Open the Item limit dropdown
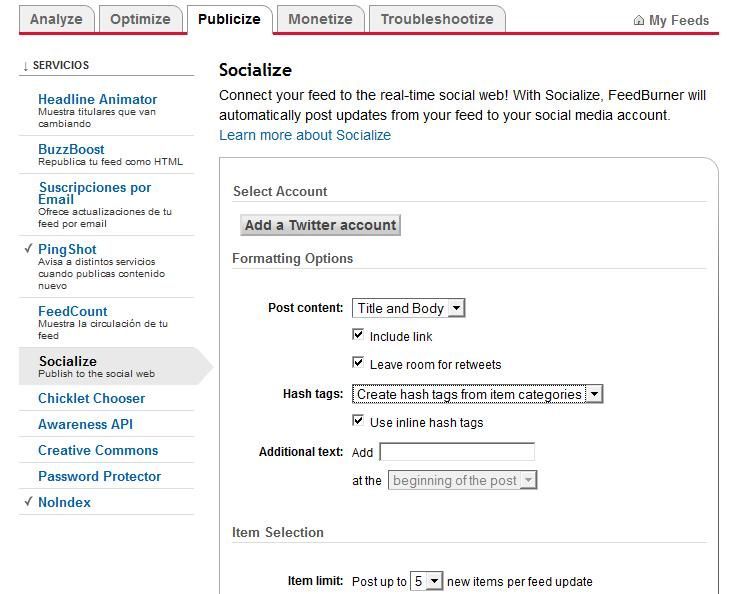Viewport: 739px width, 594px height. click(x=427, y=581)
